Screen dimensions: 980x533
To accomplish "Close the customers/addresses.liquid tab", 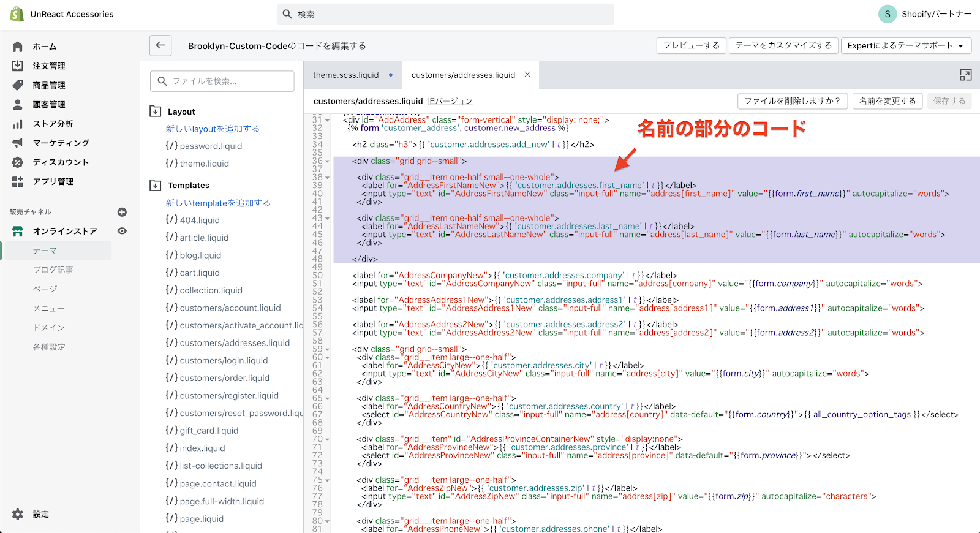I will click(527, 75).
